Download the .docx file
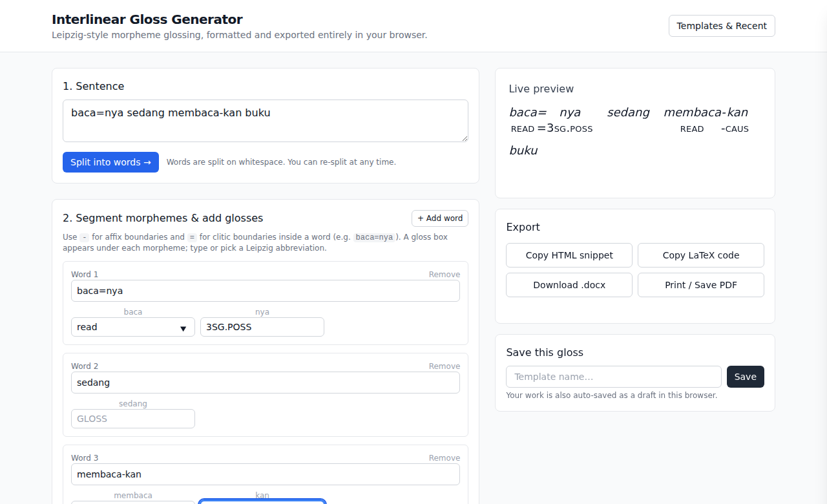Screen dimensions: 827x504 pyautogui.click(x=569, y=285)
